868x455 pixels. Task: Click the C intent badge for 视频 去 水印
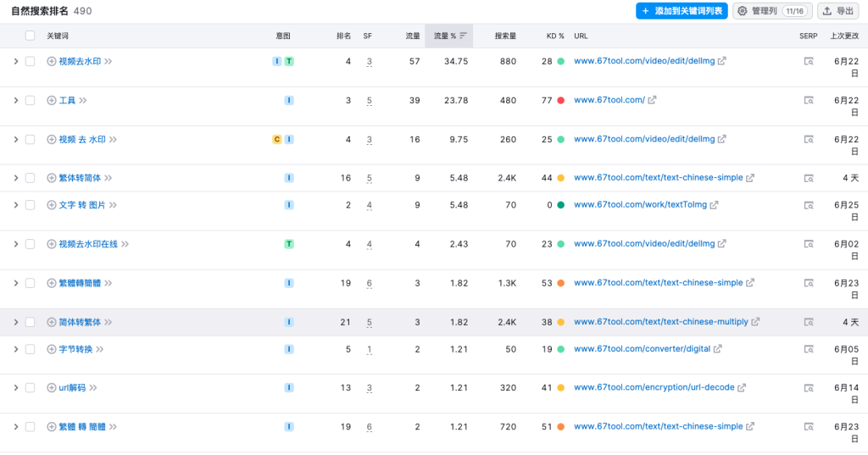click(x=277, y=140)
